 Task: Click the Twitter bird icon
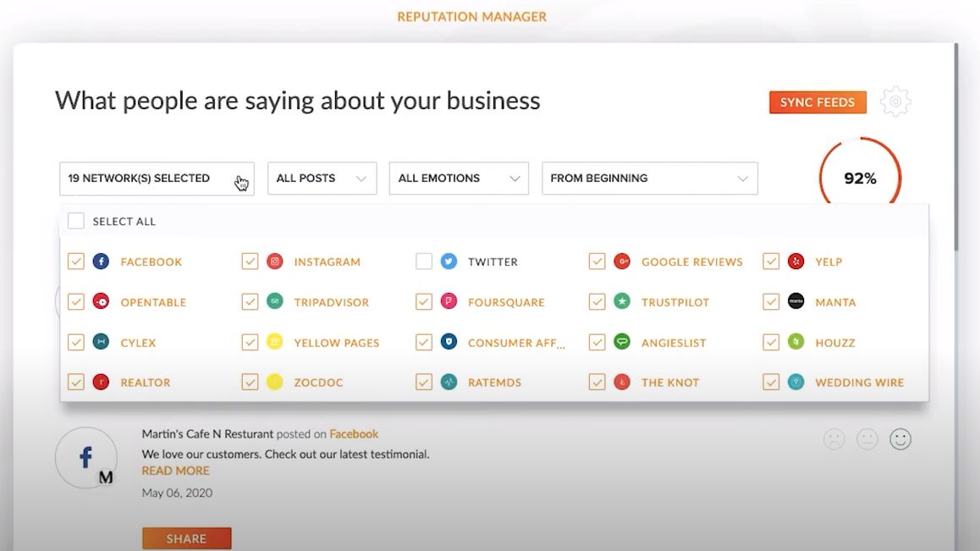[449, 262]
